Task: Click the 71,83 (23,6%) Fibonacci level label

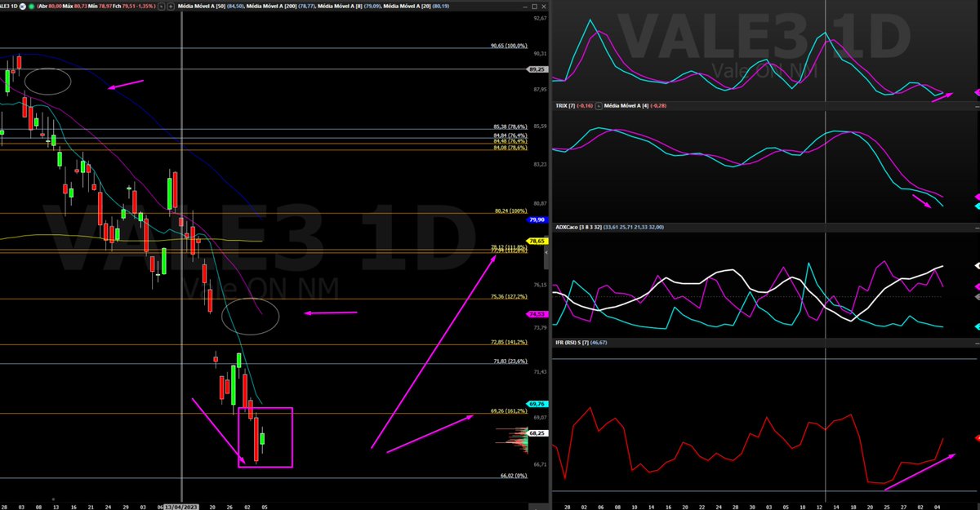Action: (510, 361)
